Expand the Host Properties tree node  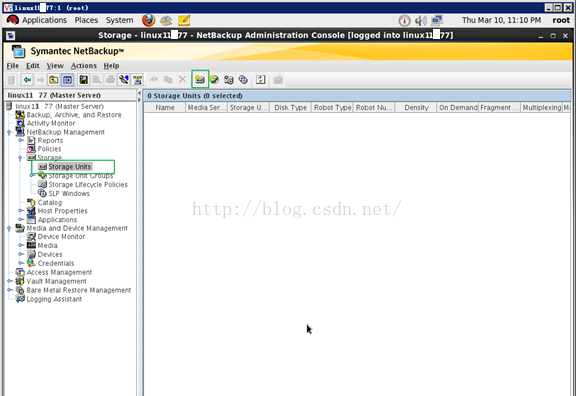point(21,211)
